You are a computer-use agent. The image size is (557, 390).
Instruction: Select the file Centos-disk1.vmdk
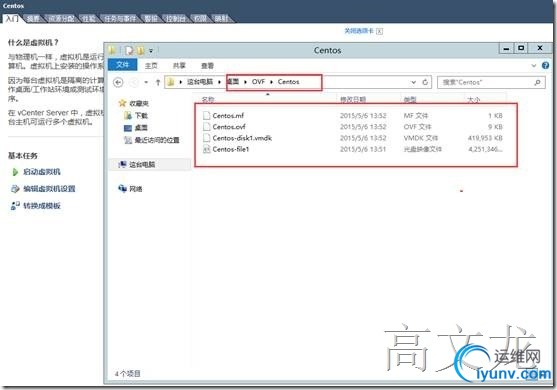point(242,138)
